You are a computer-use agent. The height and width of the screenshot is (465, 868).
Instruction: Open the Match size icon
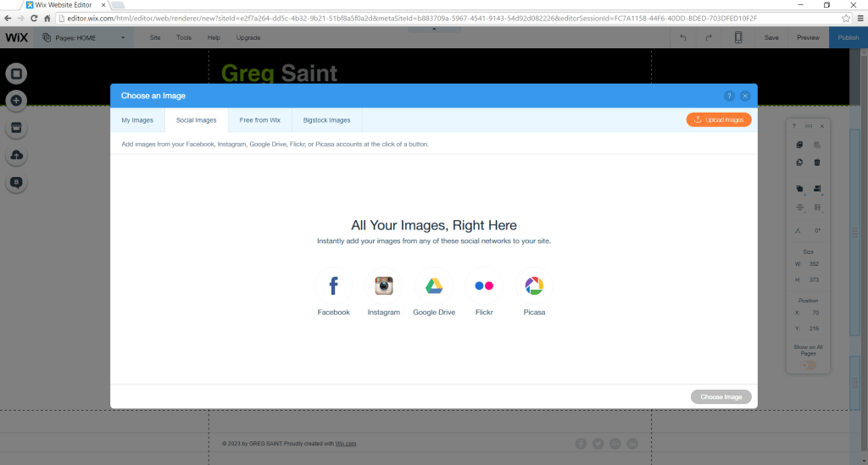click(817, 208)
